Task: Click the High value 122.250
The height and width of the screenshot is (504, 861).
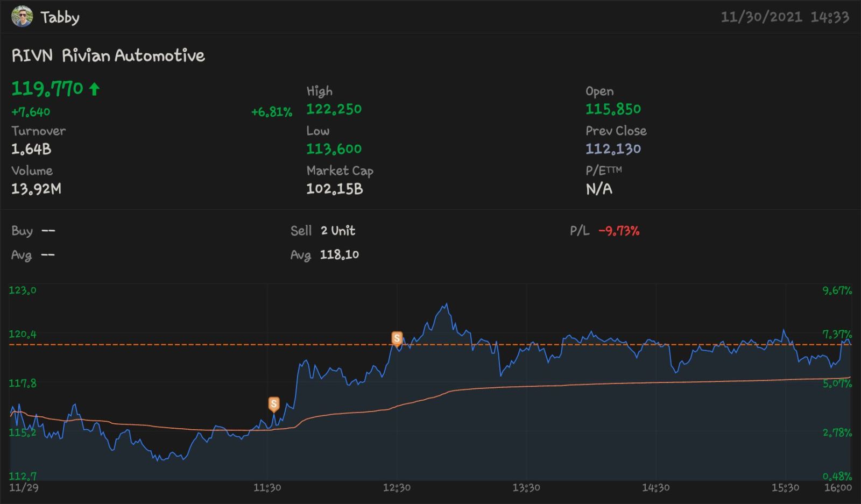Action: [x=334, y=109]
